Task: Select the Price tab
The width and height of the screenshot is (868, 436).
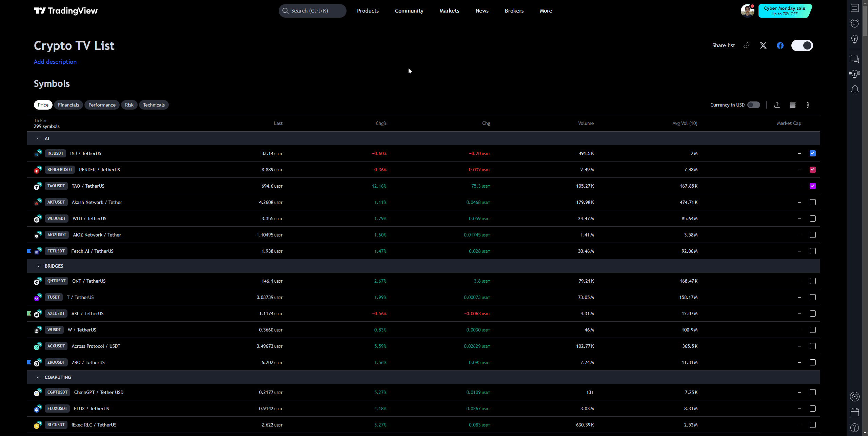Action: [x=43, y=105]
